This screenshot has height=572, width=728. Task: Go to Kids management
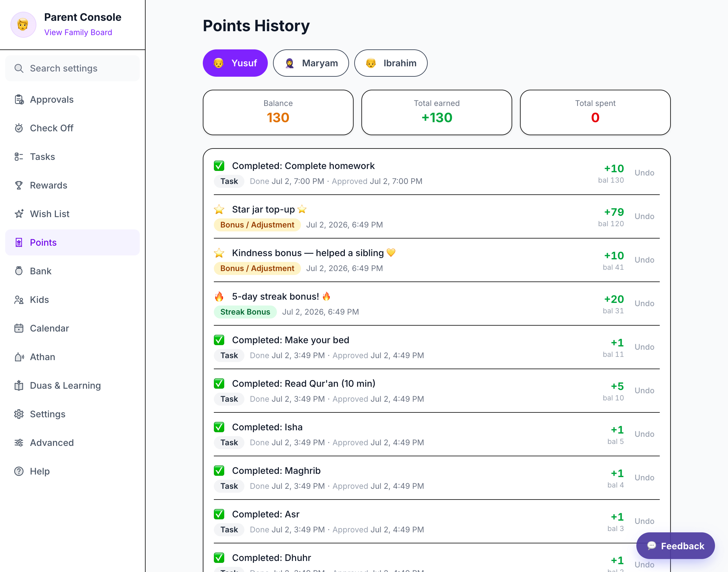click(72, 300)
